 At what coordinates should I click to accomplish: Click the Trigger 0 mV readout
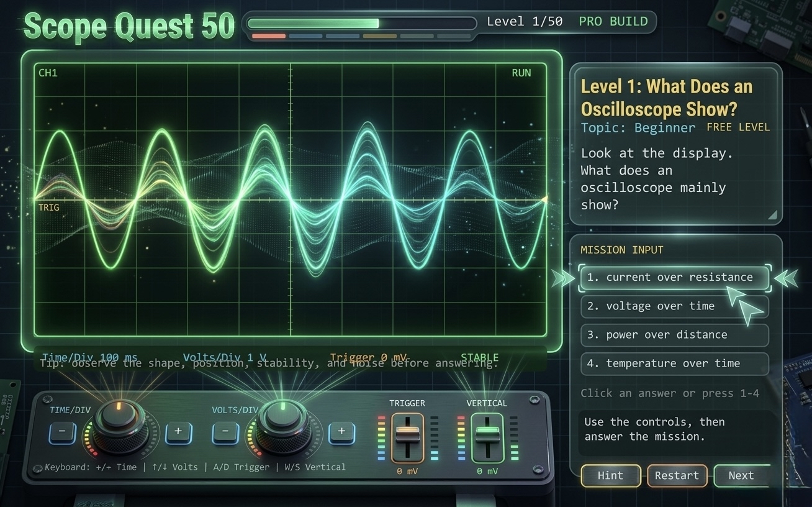coord(369,358)
